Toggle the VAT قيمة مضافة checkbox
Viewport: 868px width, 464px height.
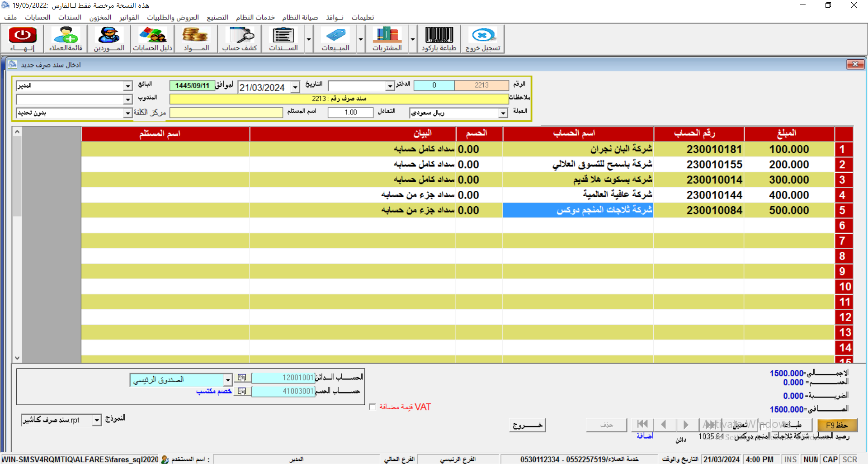pyautogui.click(x=373, y=407)
